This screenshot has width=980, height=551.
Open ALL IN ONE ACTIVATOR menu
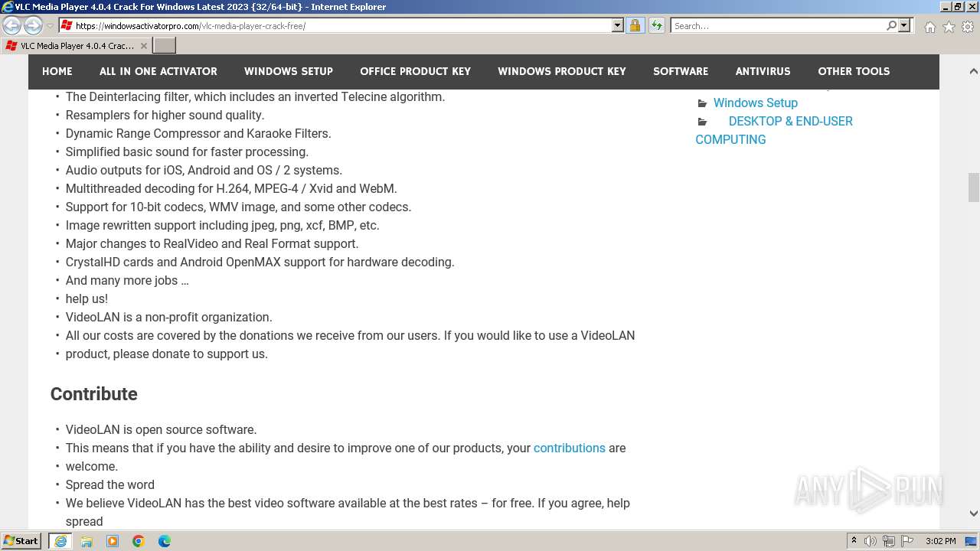tap(158, 71)
